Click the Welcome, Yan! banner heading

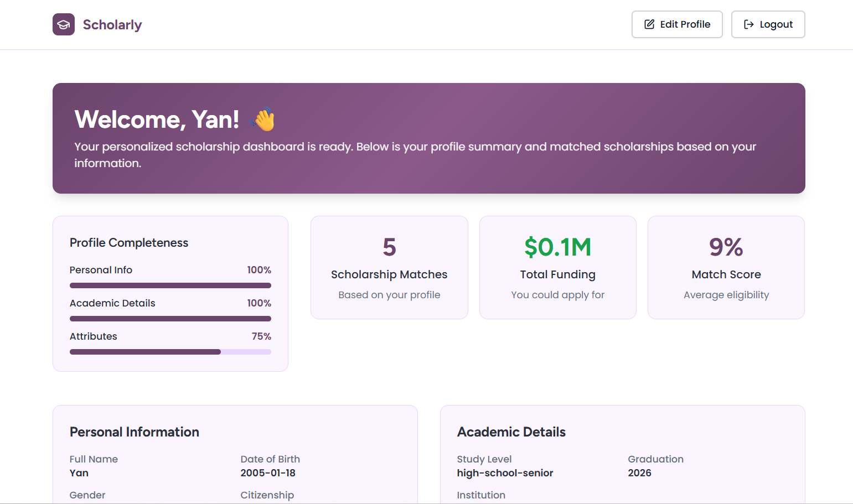pyautogui.click(x=157, y=119)
